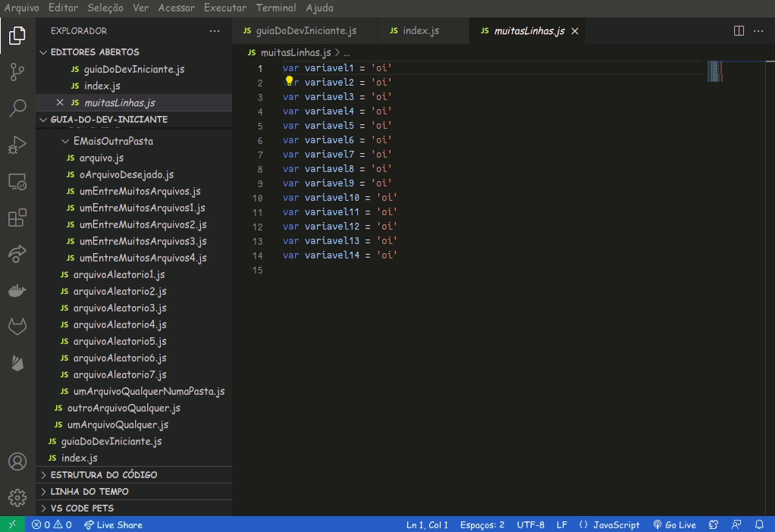775x532 pixels.
Task: Open the Extensions view icon
Action: (x=17, y=218)
